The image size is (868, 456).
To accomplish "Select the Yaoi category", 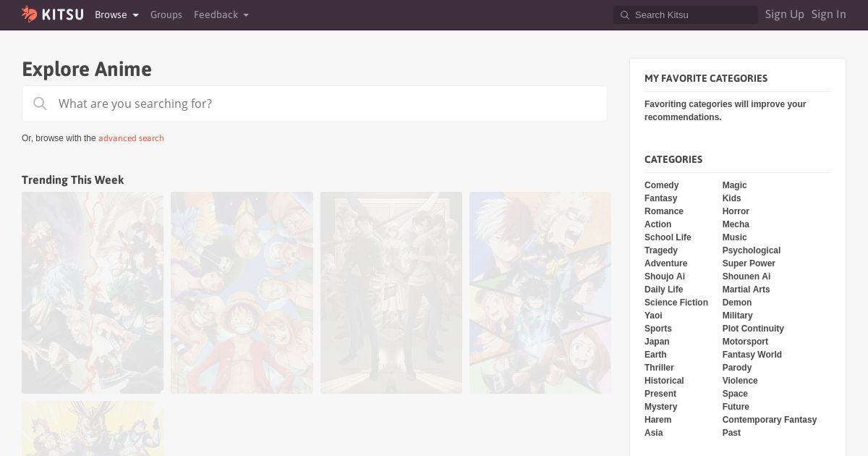I will pos(653,316).
